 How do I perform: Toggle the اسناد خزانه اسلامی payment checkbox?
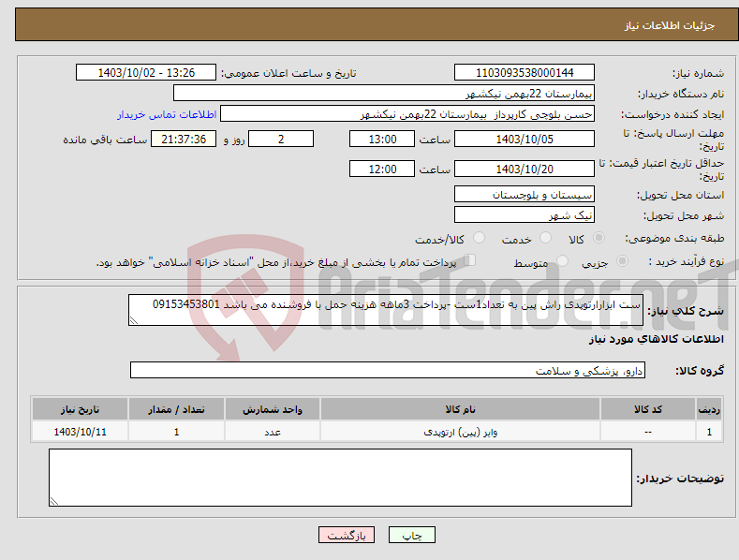pos(469,260)
